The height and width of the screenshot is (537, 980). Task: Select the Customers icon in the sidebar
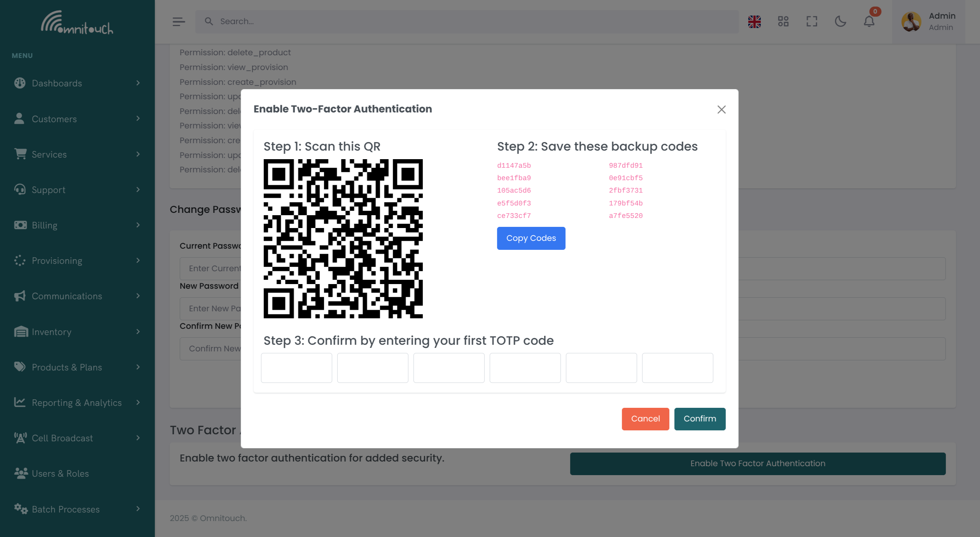[20, 119]
